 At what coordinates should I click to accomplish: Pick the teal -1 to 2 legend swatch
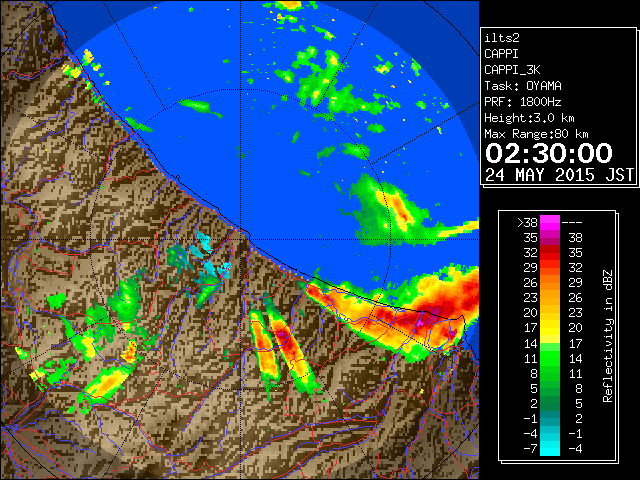pyautogui.click(x=550, y=418)
